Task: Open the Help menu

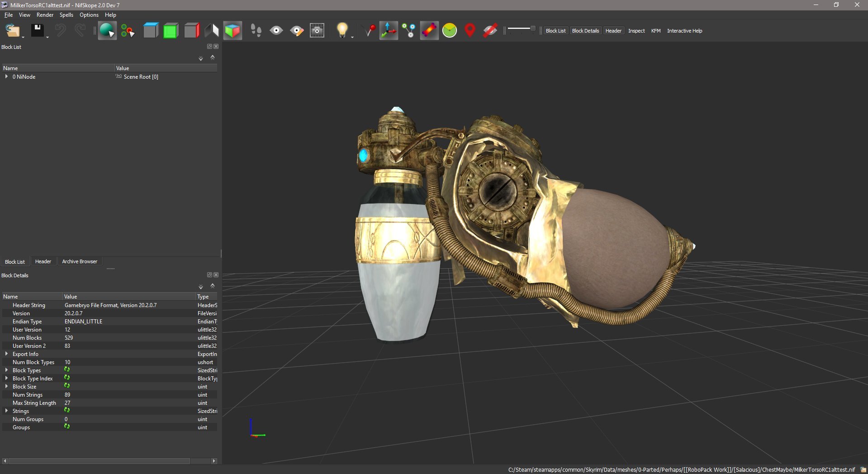Action: [110, 15]
